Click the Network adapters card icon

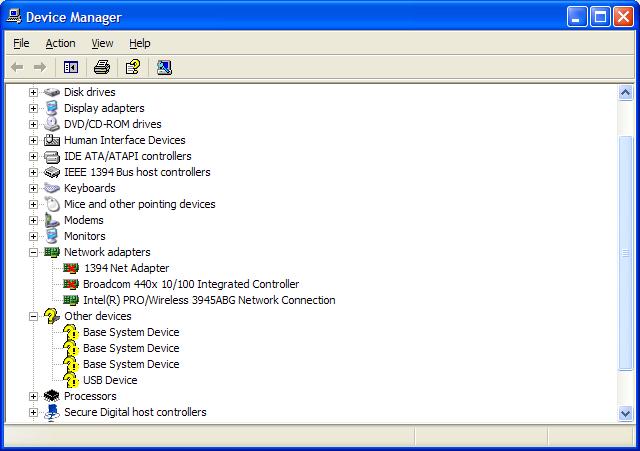pos(52,252)
